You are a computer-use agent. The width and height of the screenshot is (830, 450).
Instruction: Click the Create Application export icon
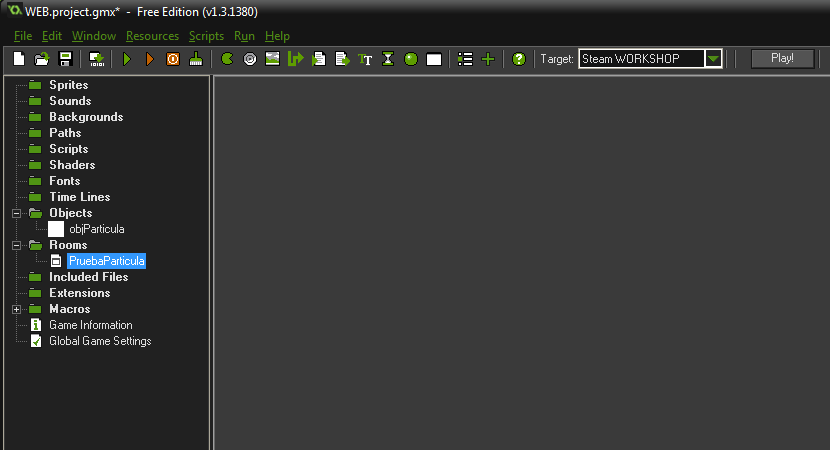coord(96,59)
